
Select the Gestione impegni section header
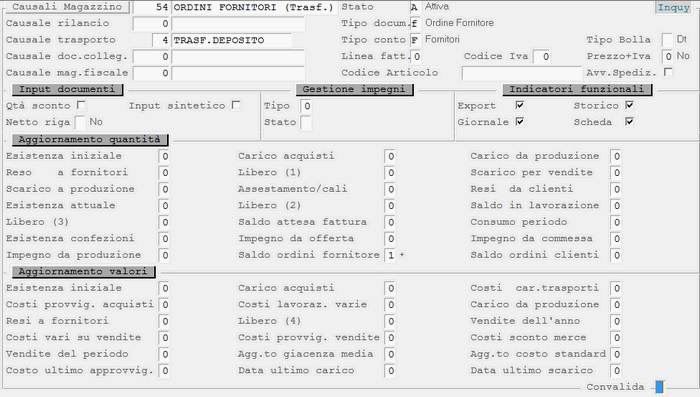click(x=354, y=89)
